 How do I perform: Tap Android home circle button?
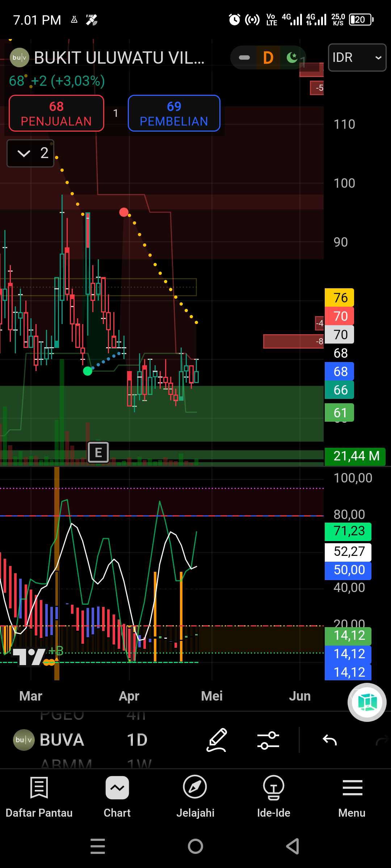click(195, 846)
